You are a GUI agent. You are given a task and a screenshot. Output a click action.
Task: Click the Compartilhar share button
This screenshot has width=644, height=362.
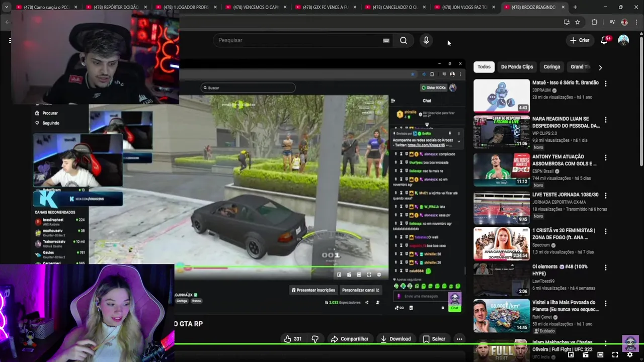click(350, 339)
